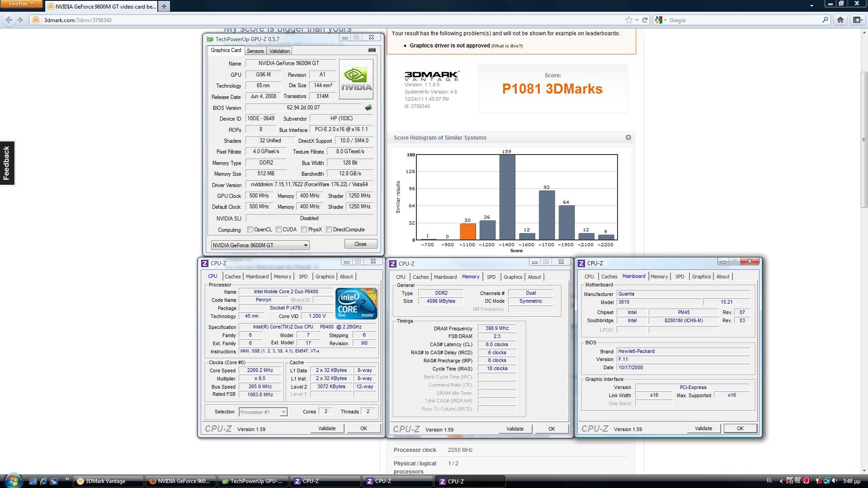Switch to the Validation tab in GPU-Z
The height and width of the screenshot is (488, 868).
(279, 51)
